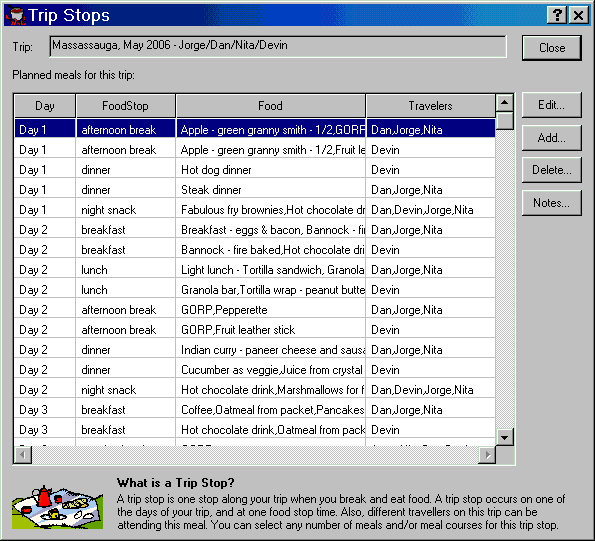Click the FoodStop column header

click(x=126, y=106)
